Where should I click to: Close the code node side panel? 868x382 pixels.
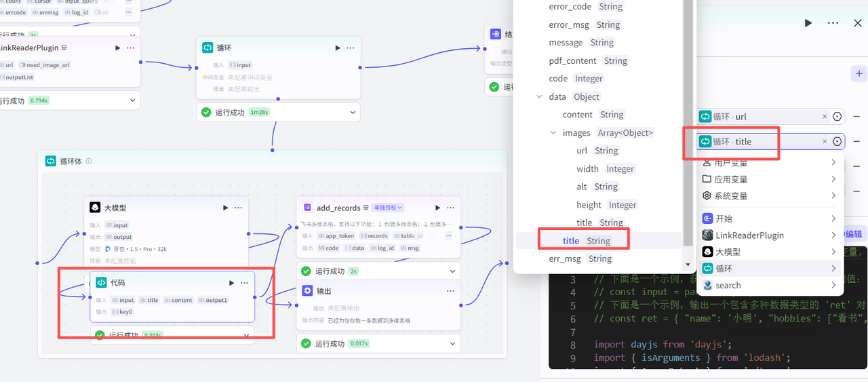click(858, 23)
